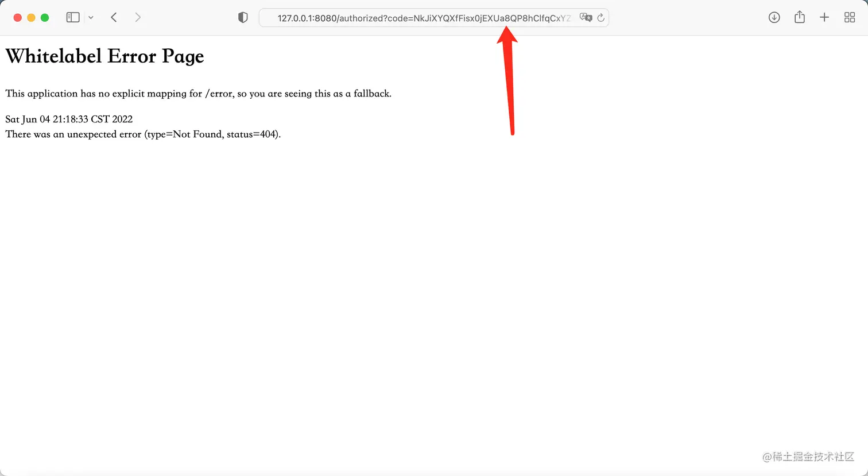Show the Tab Overview grid
868x476 pixels.
(x=850, y=17)
